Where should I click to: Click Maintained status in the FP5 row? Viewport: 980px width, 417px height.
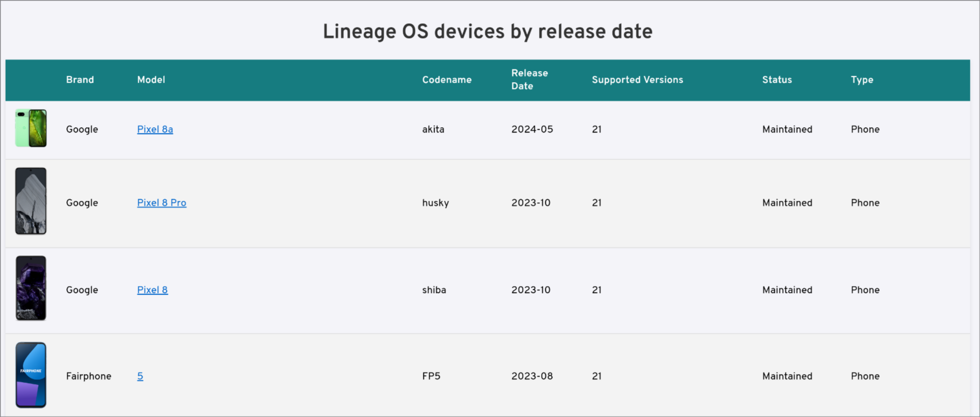click(x=787, y=376)
